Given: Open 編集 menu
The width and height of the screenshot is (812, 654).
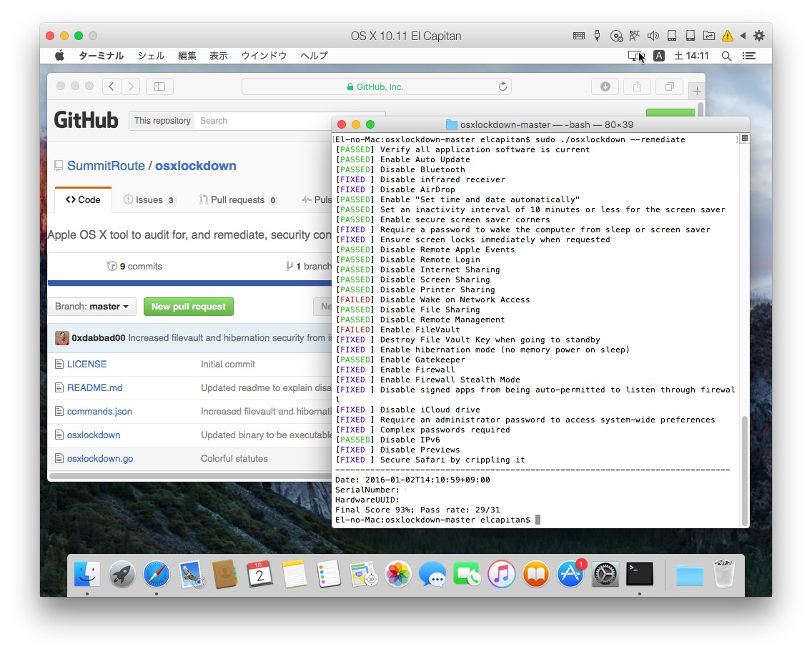Looking at the screenshot, I should [187, 56].
